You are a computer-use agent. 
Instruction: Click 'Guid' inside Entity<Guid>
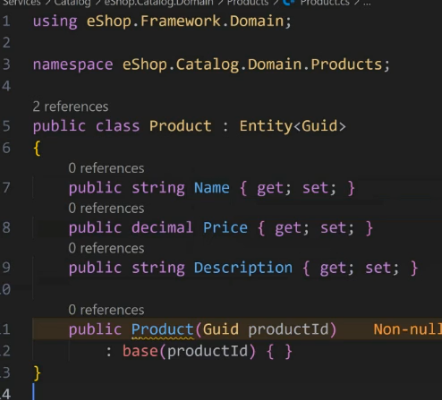tap(319, 126)
